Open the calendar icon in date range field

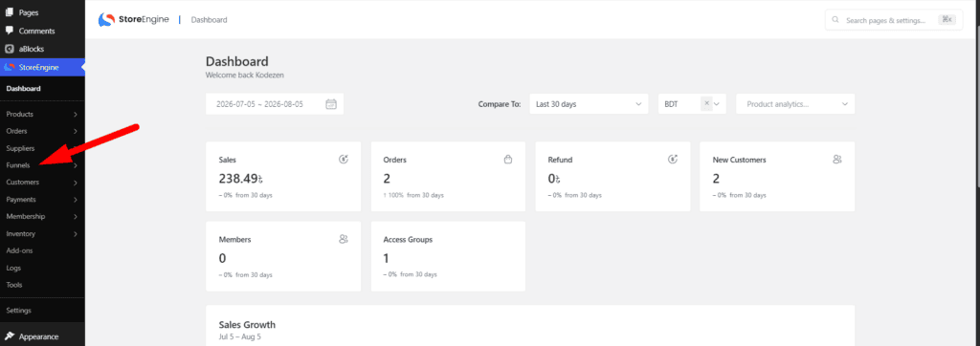tap(331, 104)
